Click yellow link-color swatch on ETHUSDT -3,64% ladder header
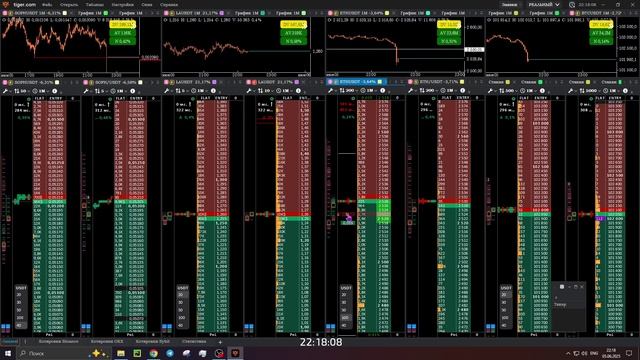640x360 pixels. click(380, 82)
